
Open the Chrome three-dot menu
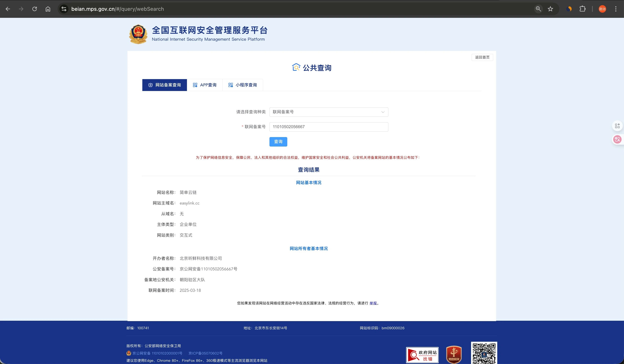click(616, 9)
